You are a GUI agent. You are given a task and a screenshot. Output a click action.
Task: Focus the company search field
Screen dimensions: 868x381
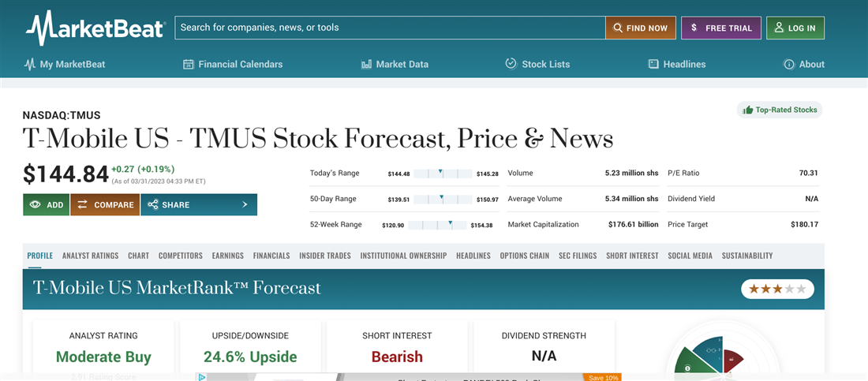click(x=391, y=28)
